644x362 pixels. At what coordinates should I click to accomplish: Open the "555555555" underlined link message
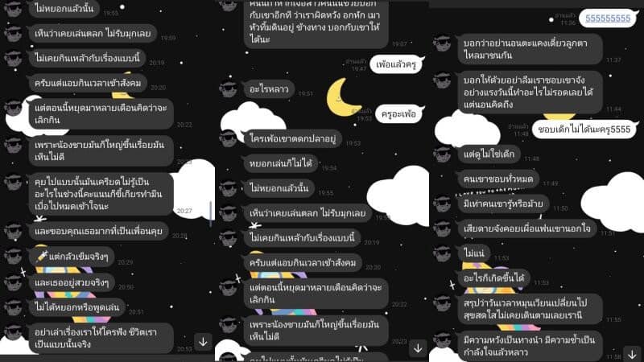[608, 19]
